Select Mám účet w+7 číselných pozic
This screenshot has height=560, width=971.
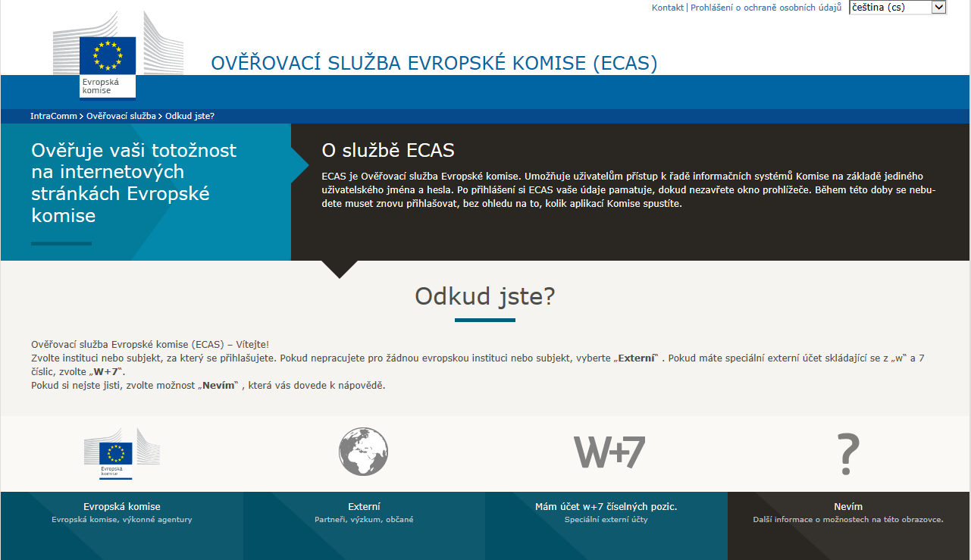[606, 526]
